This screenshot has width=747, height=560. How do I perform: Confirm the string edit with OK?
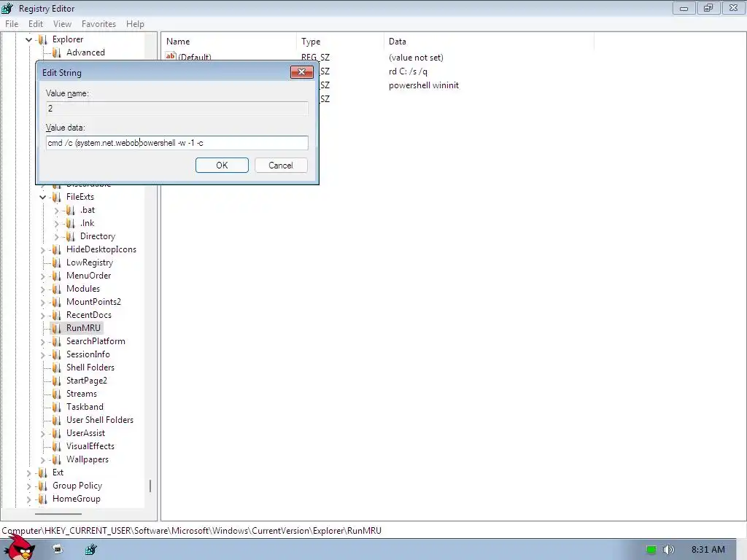[222, 166]
